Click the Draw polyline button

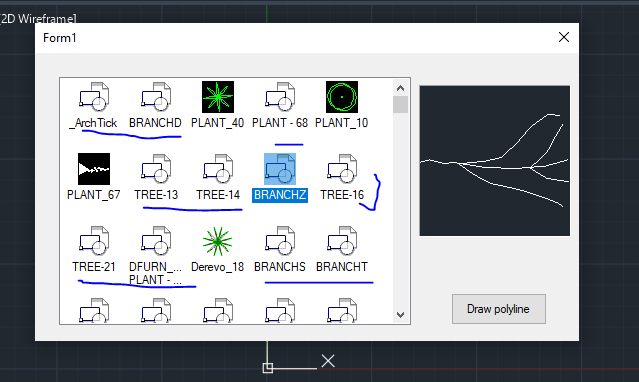coord(498,309)
